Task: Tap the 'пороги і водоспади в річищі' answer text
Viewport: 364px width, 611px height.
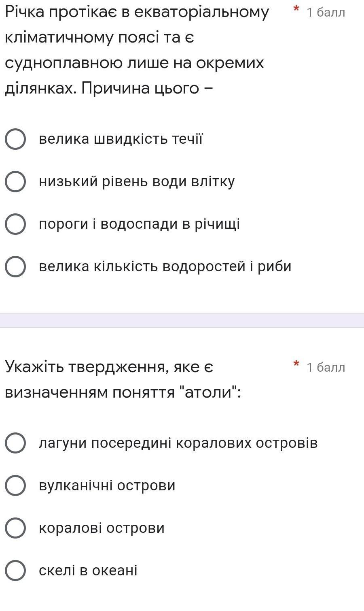Action: coord(139,224)
